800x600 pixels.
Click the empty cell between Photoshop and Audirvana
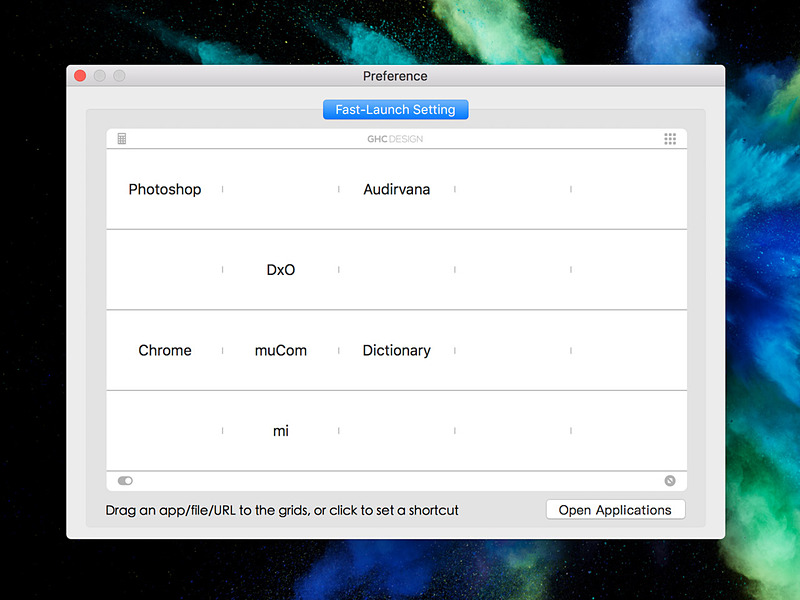tap(281, 189)
